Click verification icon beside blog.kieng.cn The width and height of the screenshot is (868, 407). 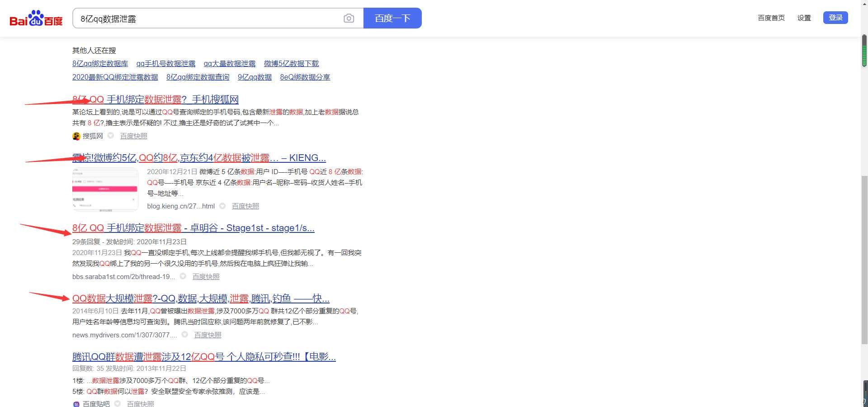[222, 206]
